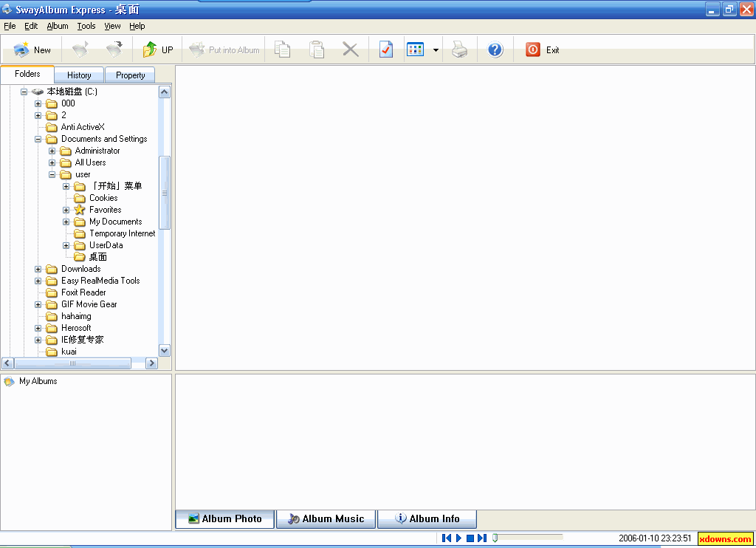
Task: Select Easy RealMedia Tools folder
Action: [x=100, y=281]
